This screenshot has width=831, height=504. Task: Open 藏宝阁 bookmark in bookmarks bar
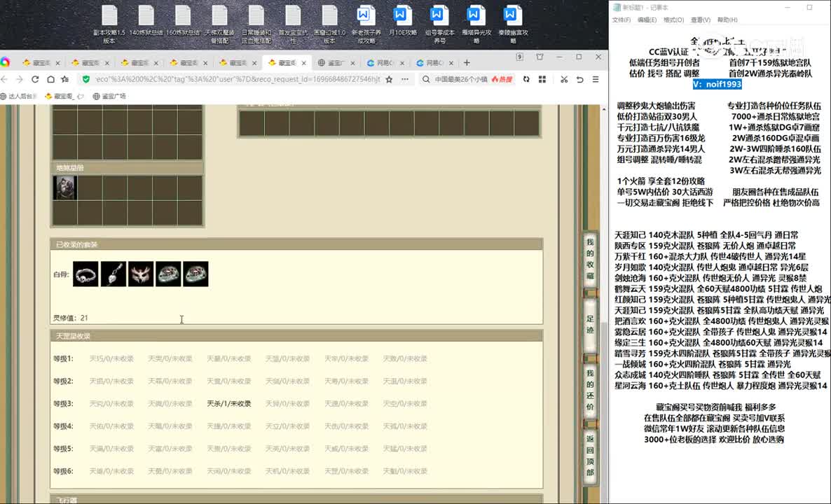tap(64, 97)
